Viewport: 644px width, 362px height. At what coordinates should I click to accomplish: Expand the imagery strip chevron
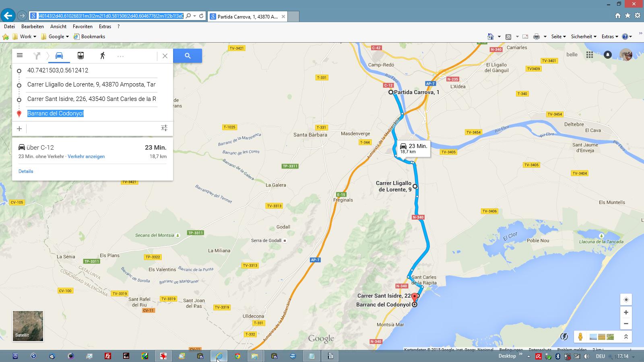[626, 337]
